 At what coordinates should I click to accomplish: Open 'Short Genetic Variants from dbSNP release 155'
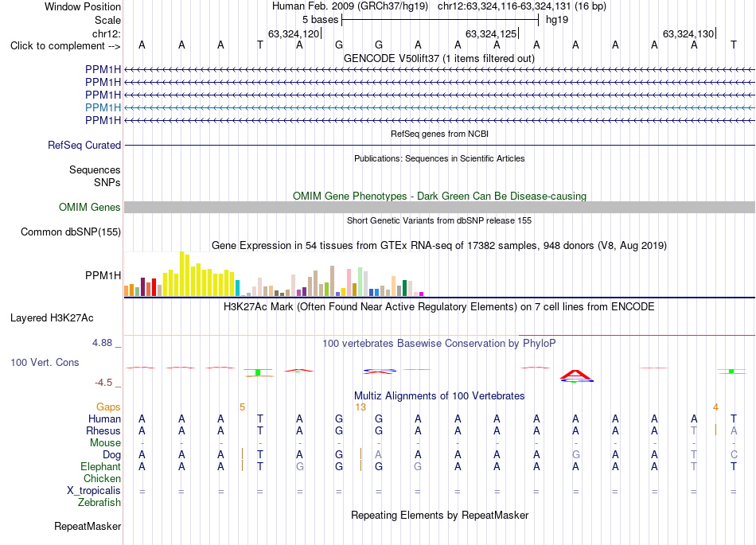coord(439,220)
